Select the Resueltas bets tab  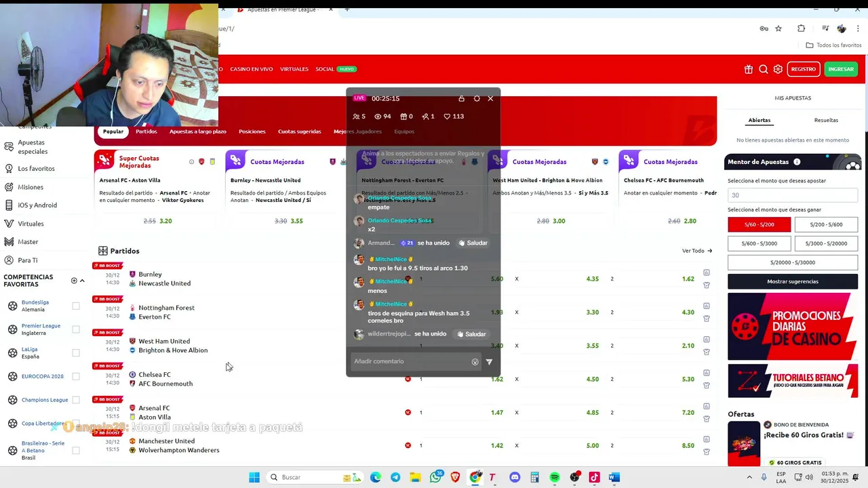coord(826,120)
